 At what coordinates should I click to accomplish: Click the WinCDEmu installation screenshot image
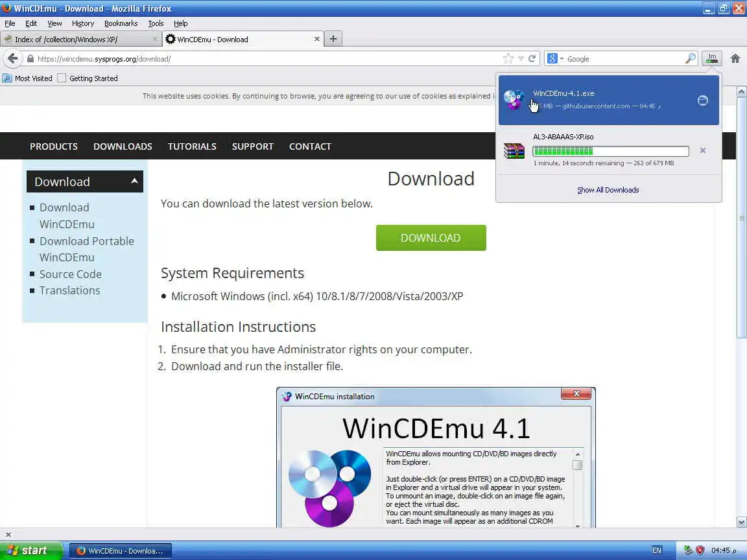(x=436, y=457)
